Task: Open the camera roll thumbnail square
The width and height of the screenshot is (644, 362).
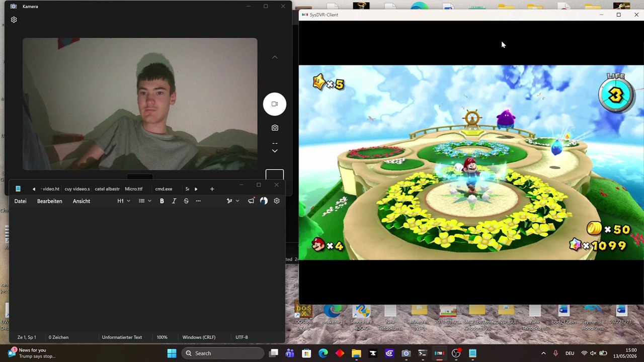Action: pos(275,175)
